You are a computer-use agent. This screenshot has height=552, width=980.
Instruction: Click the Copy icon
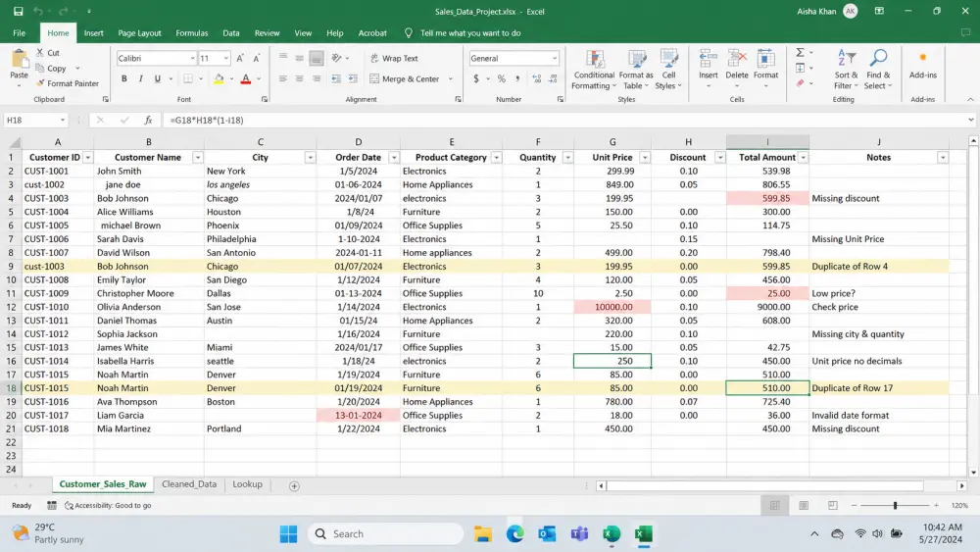(40, 68)
